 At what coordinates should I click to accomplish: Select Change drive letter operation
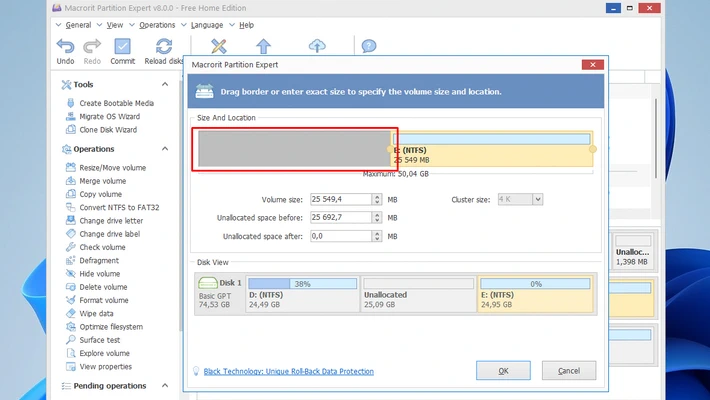[105, 221]
